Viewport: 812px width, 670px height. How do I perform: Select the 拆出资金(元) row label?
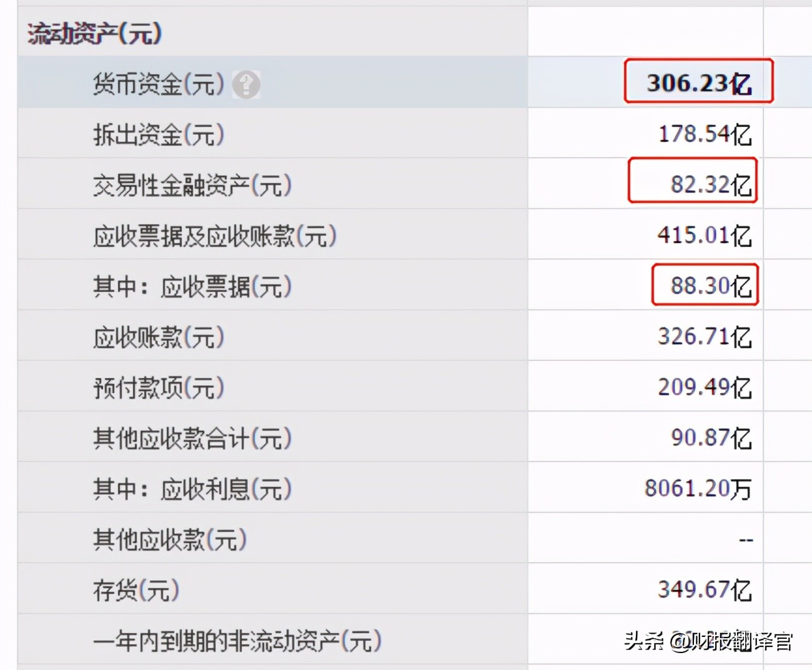[x=158, y=134]
